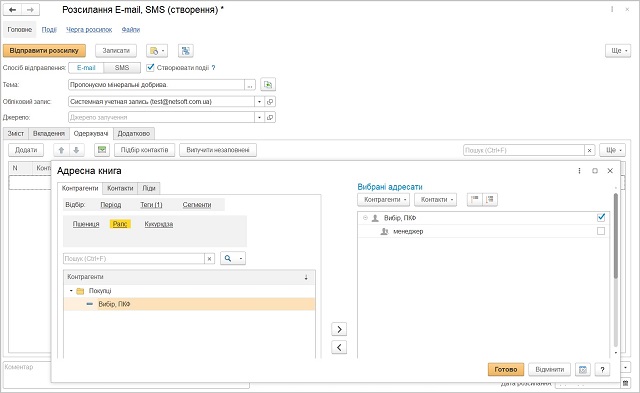Open the search options dropdown arrow by the magnifier
Image resolution: width=640 pixels, height=393 pixels.
[x=241, y=258]
